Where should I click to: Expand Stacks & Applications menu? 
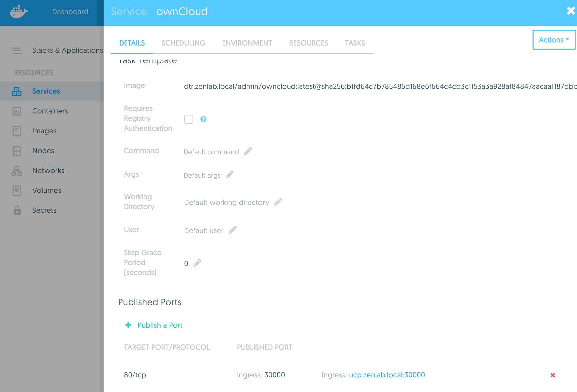click(x=67, y=50)
